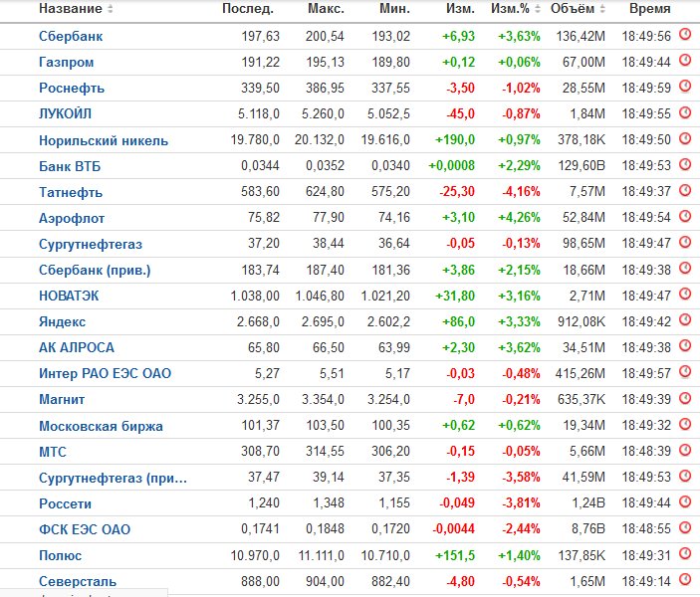The height and width of the screenshot is (597, 700).
Task: Sort table by Изм.% column arrows
Action: [x=538, y=9]
